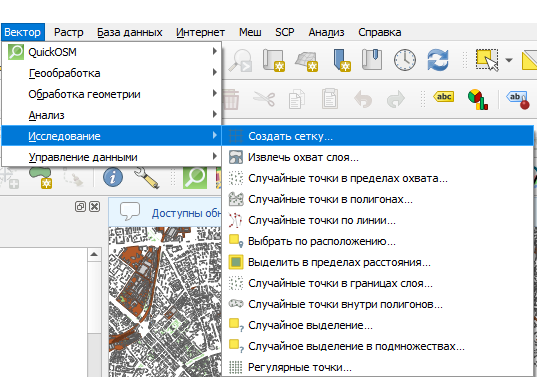Choose Регулярные точки…

click(x=378, y=367)
